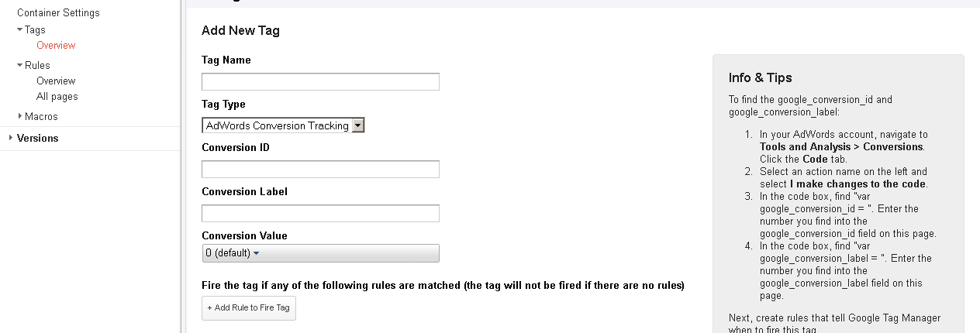Viewport: 980px width, 333px height.
Task: Open the All pages rule
Action: pos(57,96)
